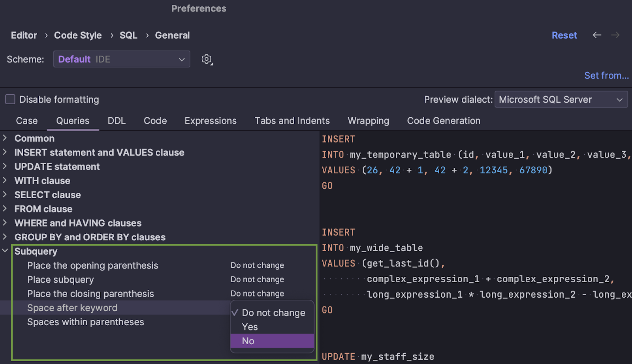Open the Preview dialect dropdown
The height and width of the screenshot is (364, 632).
pos(561,99)
